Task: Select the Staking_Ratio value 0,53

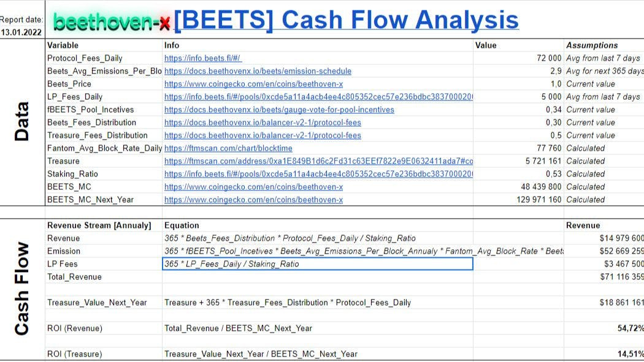Action: point(518,174)
